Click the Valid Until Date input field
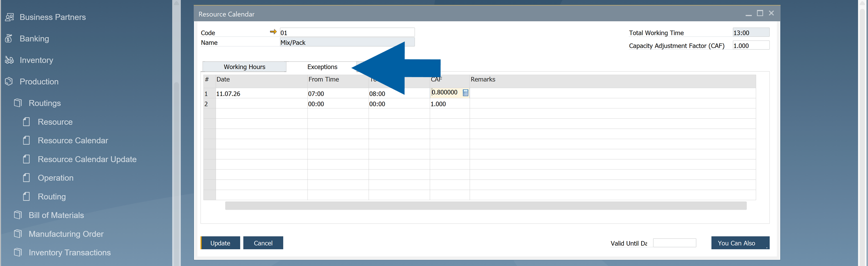This screenshot has width=868, height=266. [x=674, y=243]
